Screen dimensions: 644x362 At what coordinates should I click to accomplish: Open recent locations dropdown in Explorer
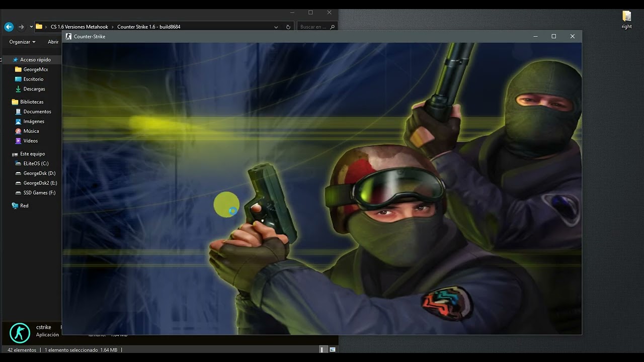[31, 27]
